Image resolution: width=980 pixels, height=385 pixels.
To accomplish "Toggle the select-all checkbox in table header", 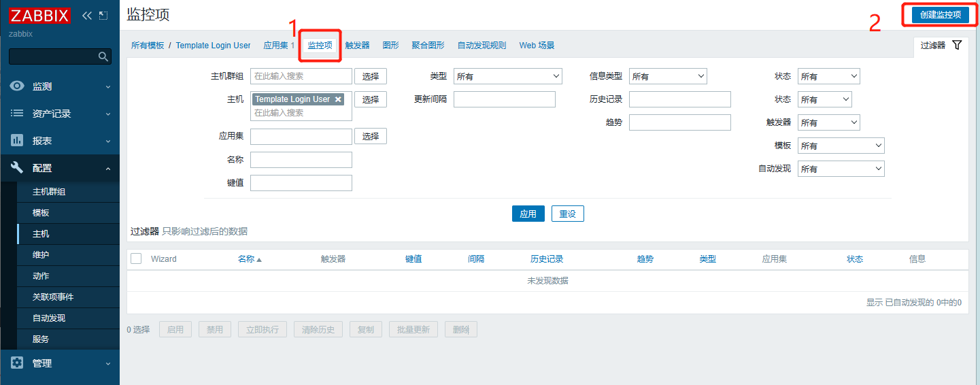I will tap(136, 258).
